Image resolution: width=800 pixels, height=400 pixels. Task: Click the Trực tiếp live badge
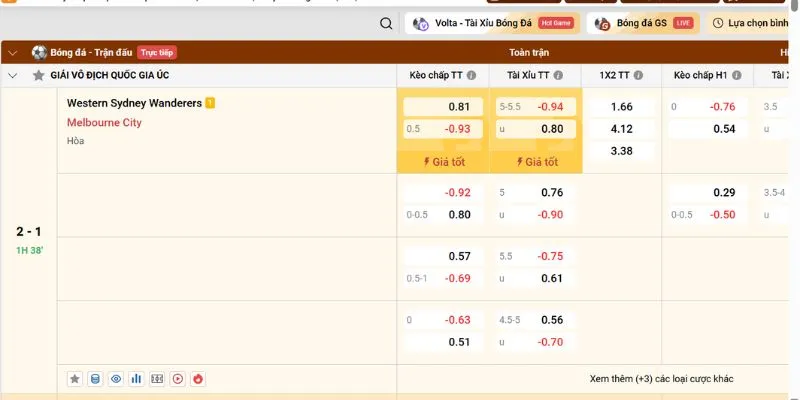(156, 52)
